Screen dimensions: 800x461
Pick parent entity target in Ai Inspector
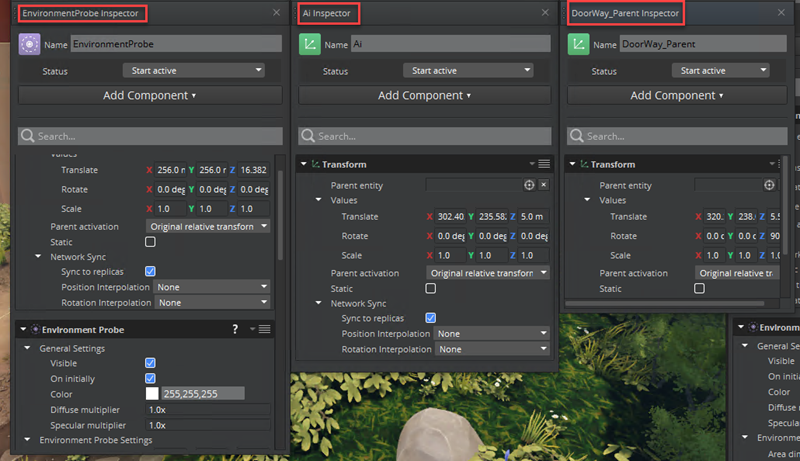pos(529,185)
